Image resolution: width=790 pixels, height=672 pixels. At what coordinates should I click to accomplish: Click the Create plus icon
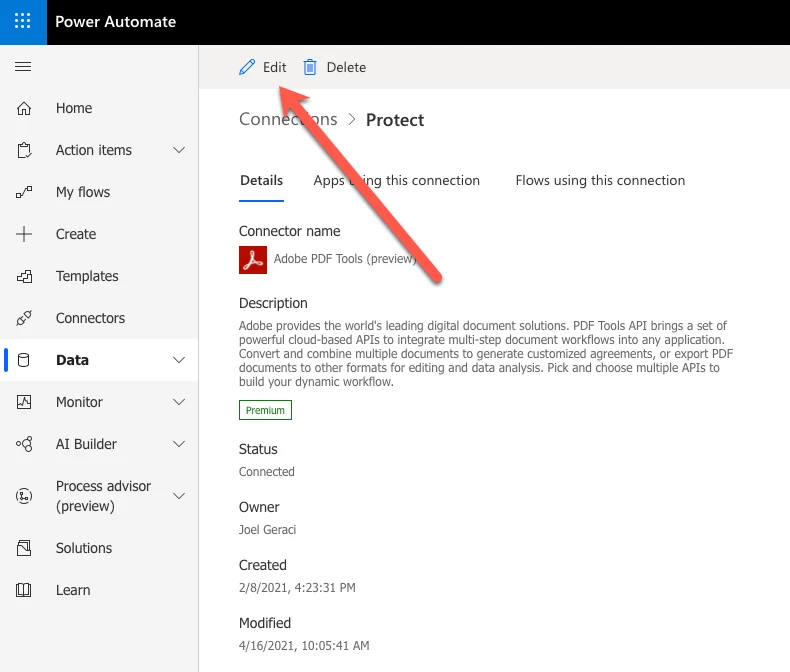coord(24,234)
